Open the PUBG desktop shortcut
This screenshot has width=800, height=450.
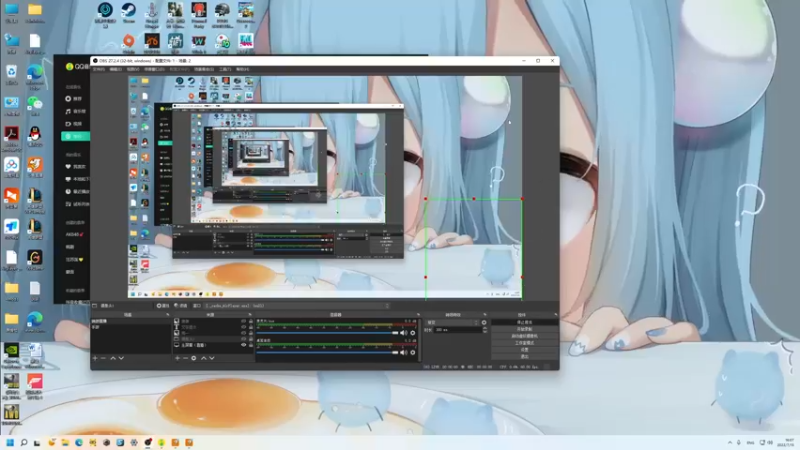pos(222,14)
